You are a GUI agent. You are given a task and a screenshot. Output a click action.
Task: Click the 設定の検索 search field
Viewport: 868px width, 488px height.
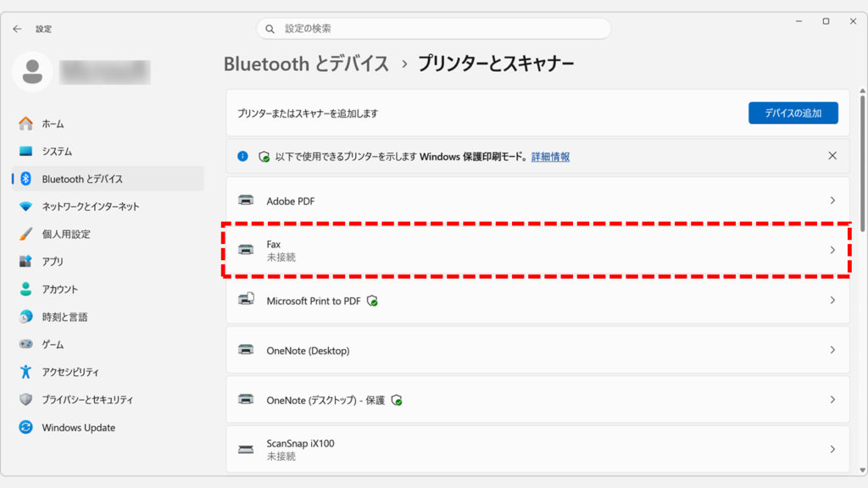pos(434,29)
